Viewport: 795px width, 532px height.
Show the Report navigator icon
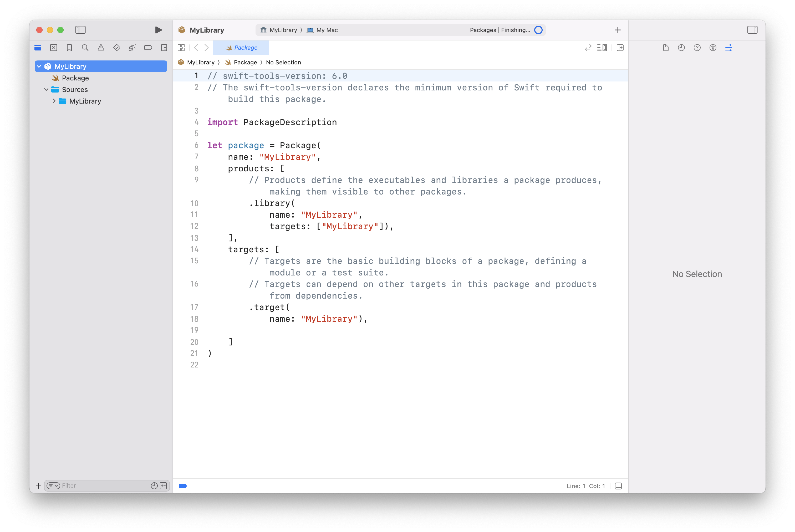coord(164,48)
